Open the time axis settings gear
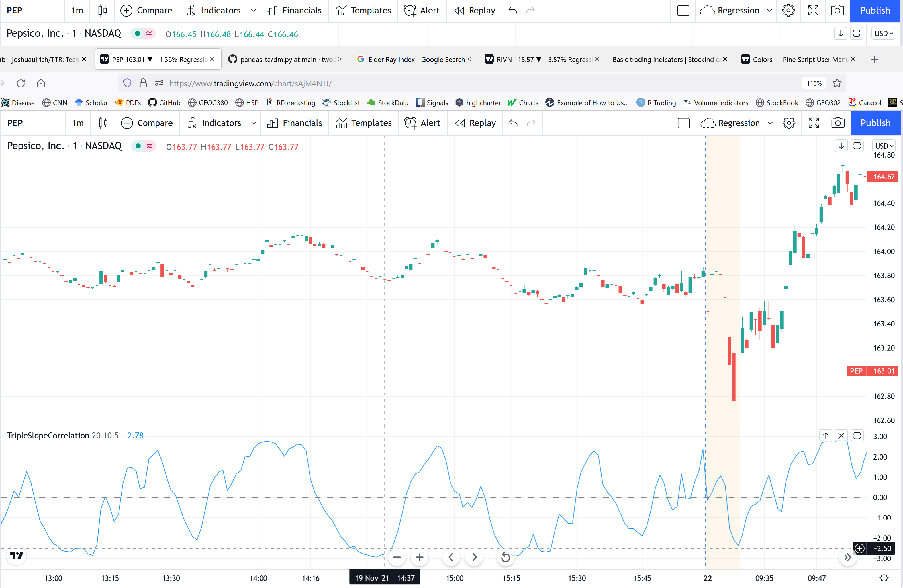The width and height of the screenshot is (903, 588). (884, 578)
